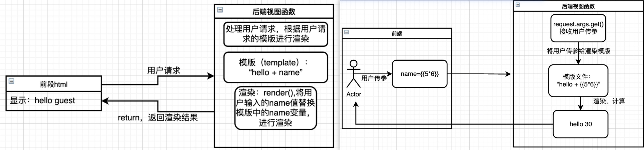Select the request.args.get() 接收用户传参 box
The width and height of the screenshot is (644, 150).
click(x=578, y=28)
